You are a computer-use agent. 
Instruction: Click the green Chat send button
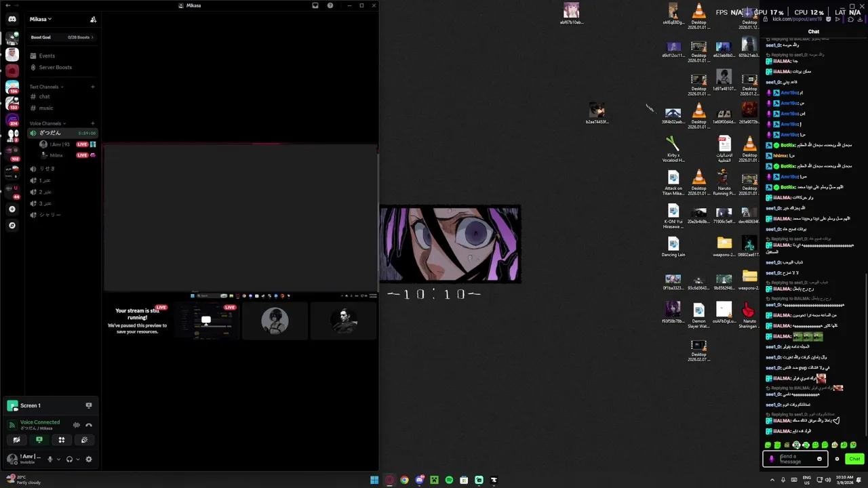854,459
